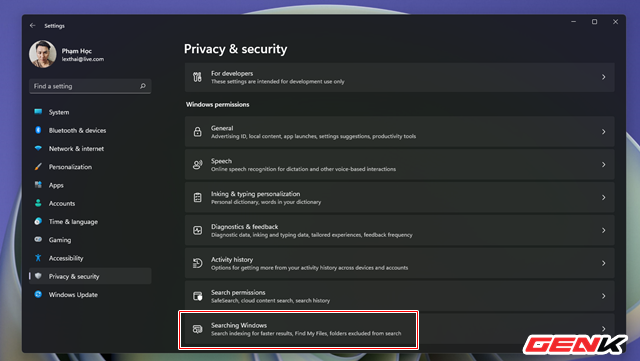Go to Bluetooth & devices
The width and height of the screenshot is (640, 361).
click(90, 130)
